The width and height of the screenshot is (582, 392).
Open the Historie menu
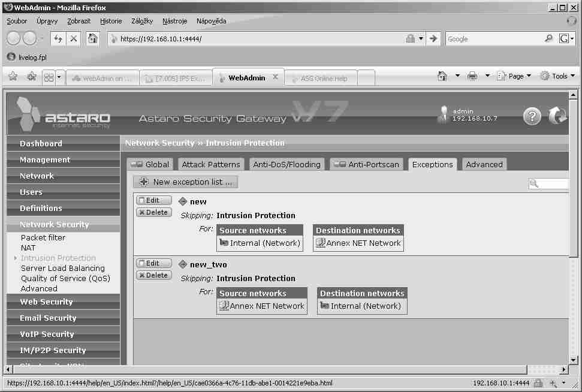click(x=111, y=21)
